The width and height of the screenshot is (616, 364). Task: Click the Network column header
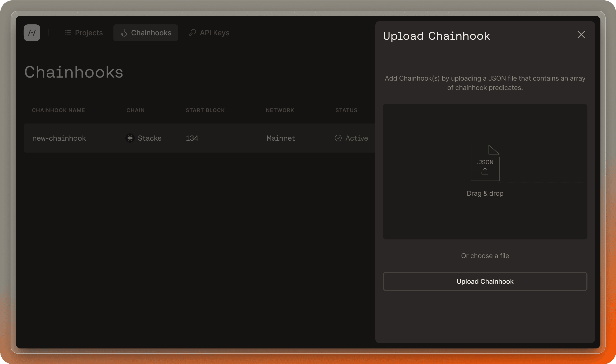click(280, 110)
